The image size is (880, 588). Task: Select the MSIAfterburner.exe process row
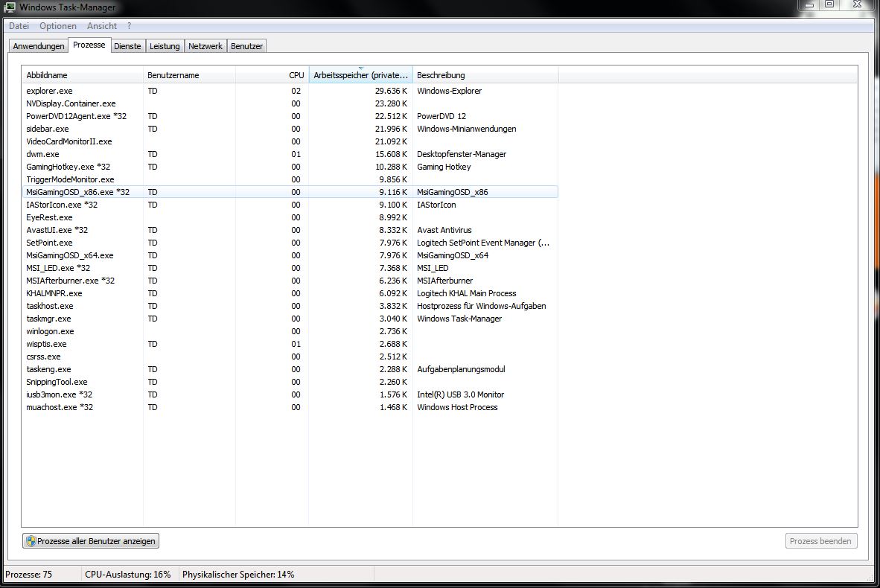pos(290,281)
